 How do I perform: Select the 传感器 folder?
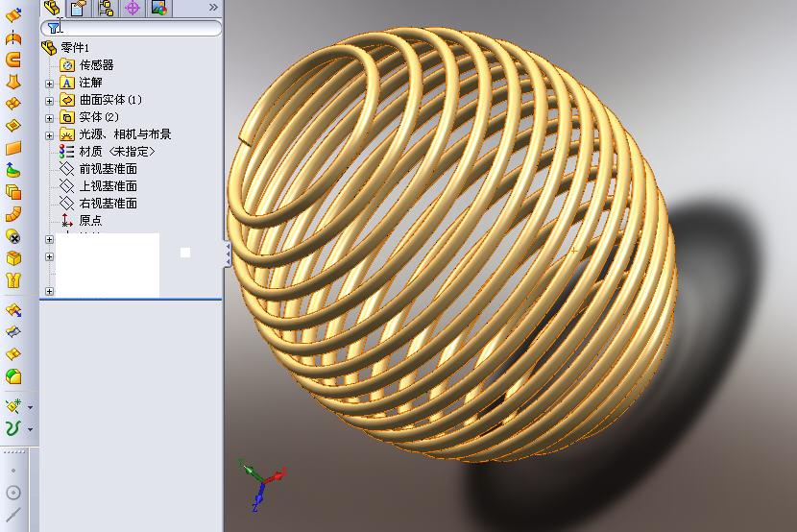click(86, 65)
